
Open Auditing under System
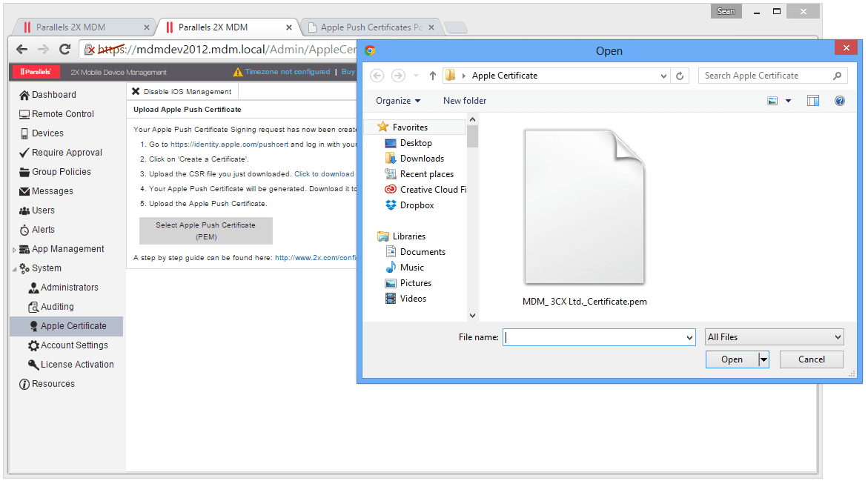click(51, 307)
